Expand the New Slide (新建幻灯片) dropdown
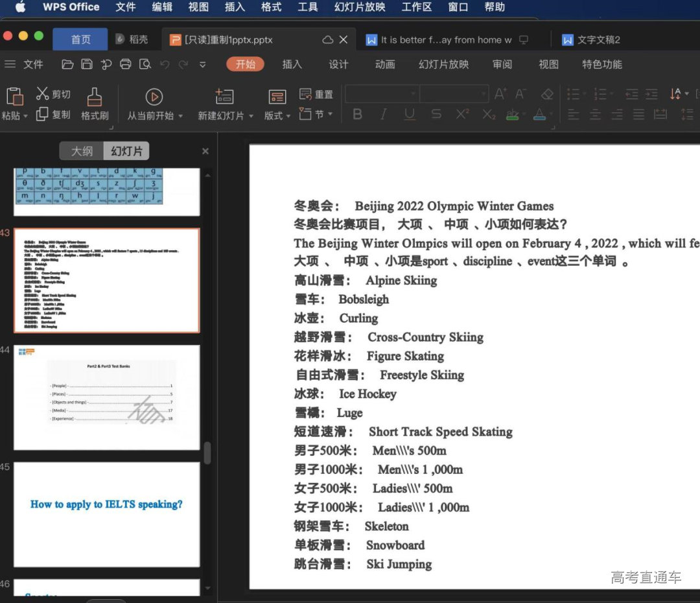Viewport: 700px width, 603px height. point(251,116)
